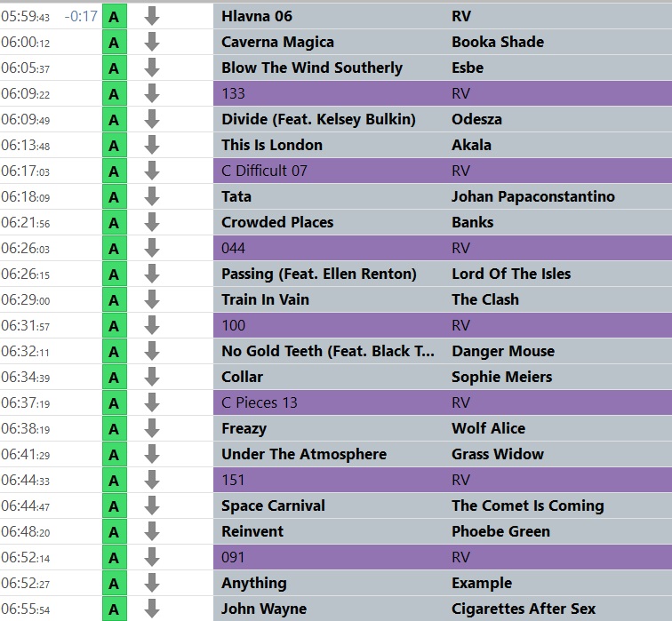The width and height of the screenshot is (672, 621).
Task: Click artist Sophie Meiers
Action: (x=502, y=377)
